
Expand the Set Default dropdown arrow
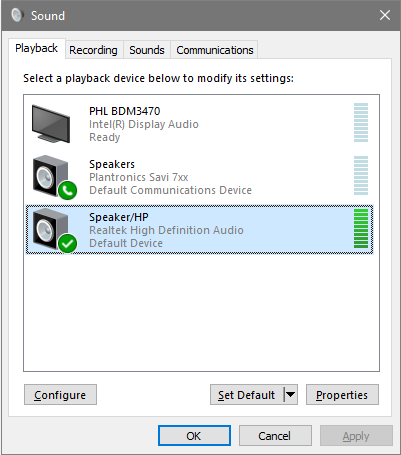[291, 395]
